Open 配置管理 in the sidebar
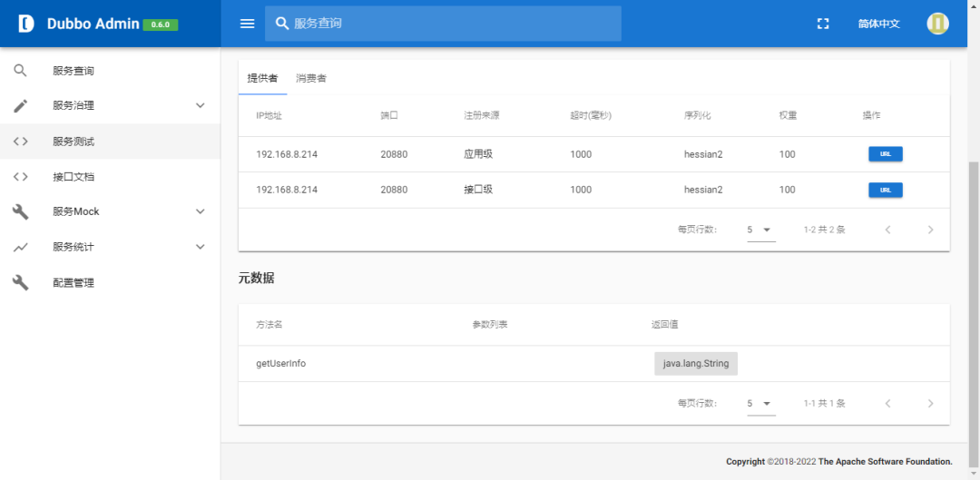Screen dimensions: 980x480 click(x=110, y=282)
